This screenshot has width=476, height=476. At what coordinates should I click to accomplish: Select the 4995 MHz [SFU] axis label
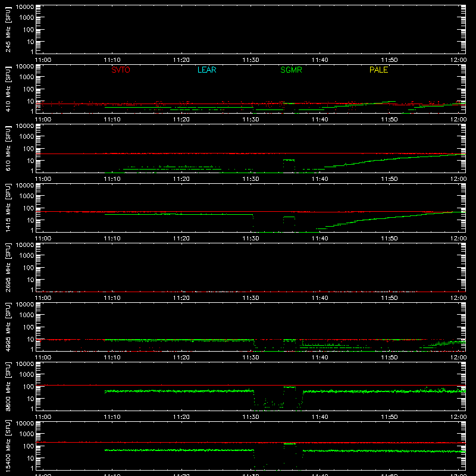point(8,327)
